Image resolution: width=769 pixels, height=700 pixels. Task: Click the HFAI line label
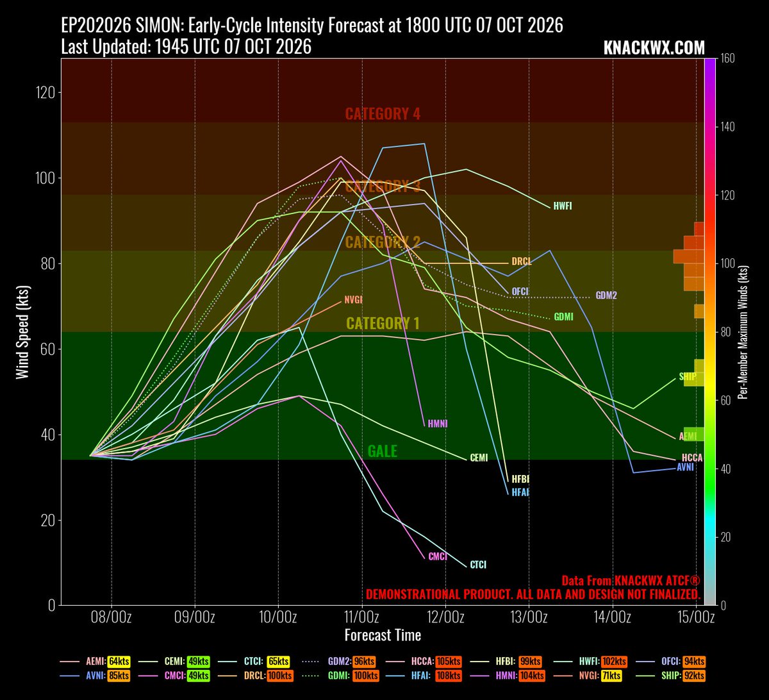[520, 492]
